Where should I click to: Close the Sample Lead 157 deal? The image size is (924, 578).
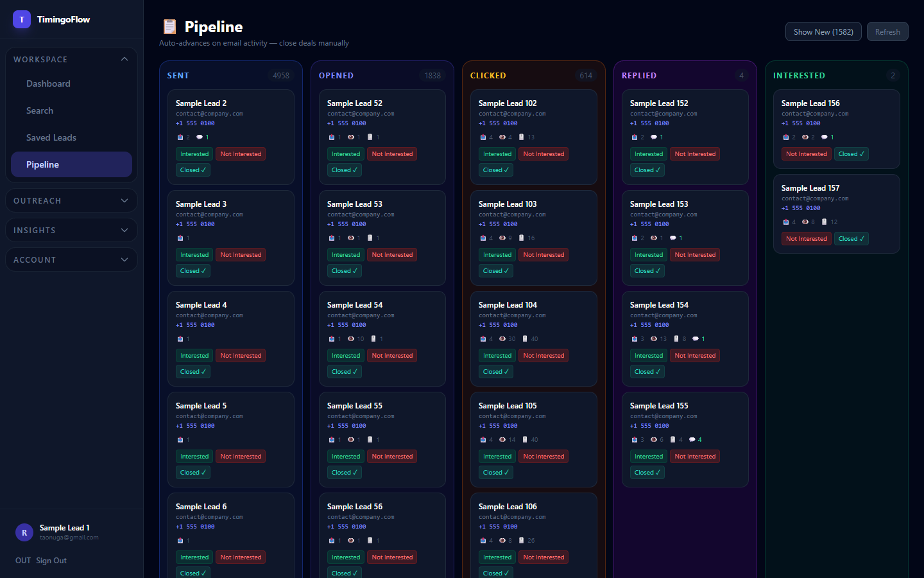click(x=851, y=239)
